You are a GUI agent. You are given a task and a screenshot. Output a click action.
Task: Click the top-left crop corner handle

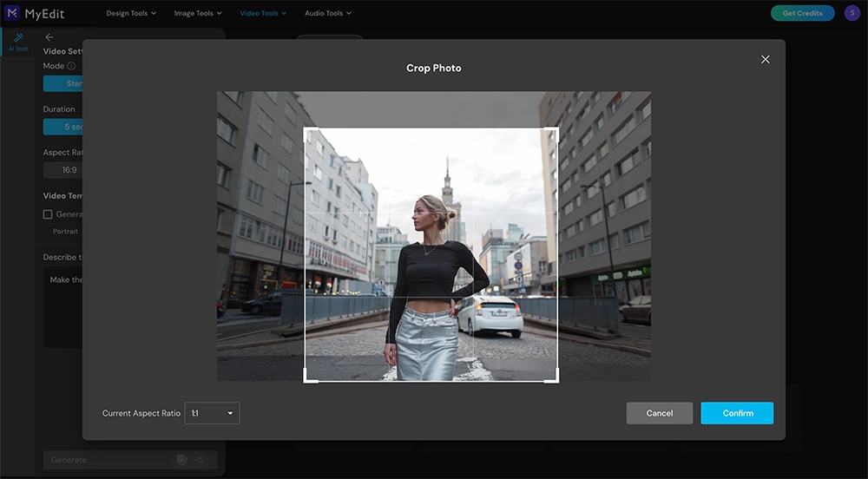pos(306,131)
